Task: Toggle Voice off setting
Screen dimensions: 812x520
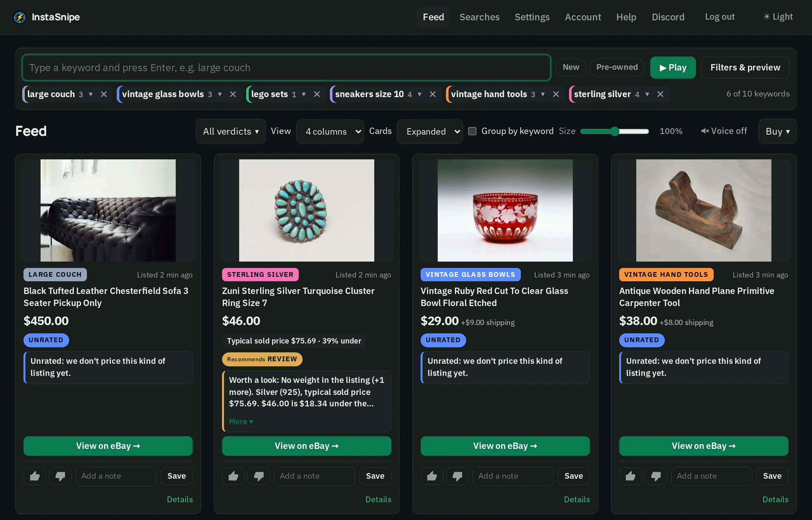Action: [x=724, y=131]
